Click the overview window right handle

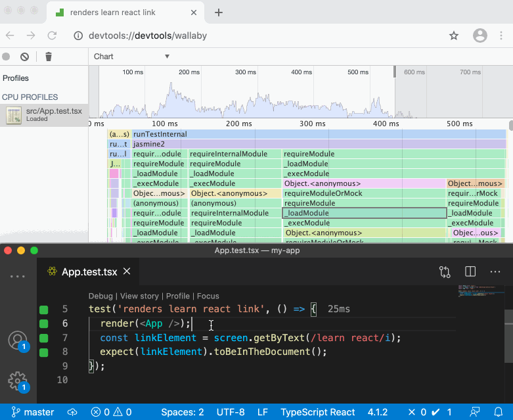(x=395, y=72)
